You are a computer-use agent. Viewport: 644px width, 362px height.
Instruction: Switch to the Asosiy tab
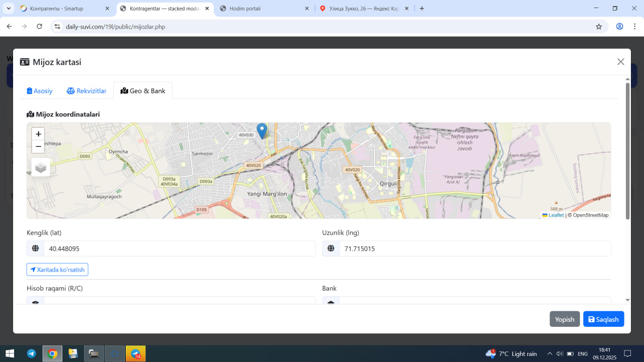40,91
